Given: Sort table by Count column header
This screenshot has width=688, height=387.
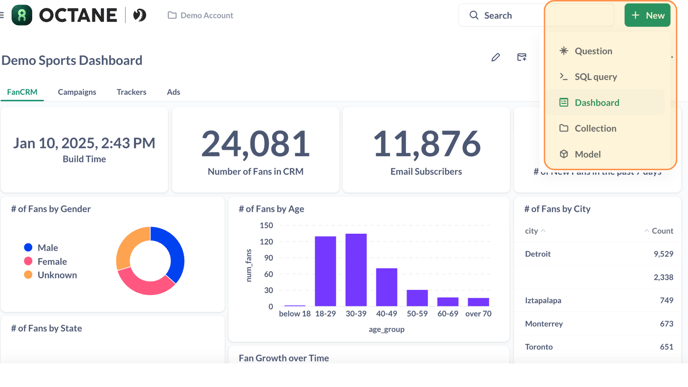Looking at the screenshot, I should click(659, 231).
